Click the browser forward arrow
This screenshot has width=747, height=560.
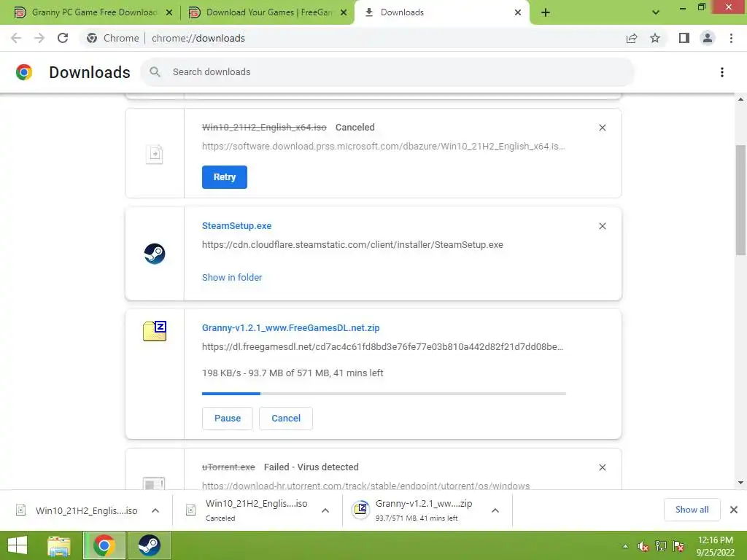39,38
